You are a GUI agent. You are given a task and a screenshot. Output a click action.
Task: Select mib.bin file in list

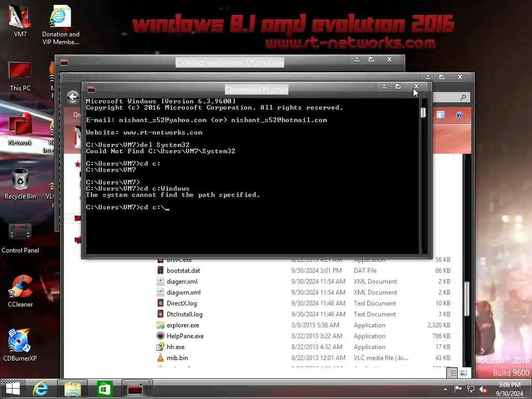177,357
